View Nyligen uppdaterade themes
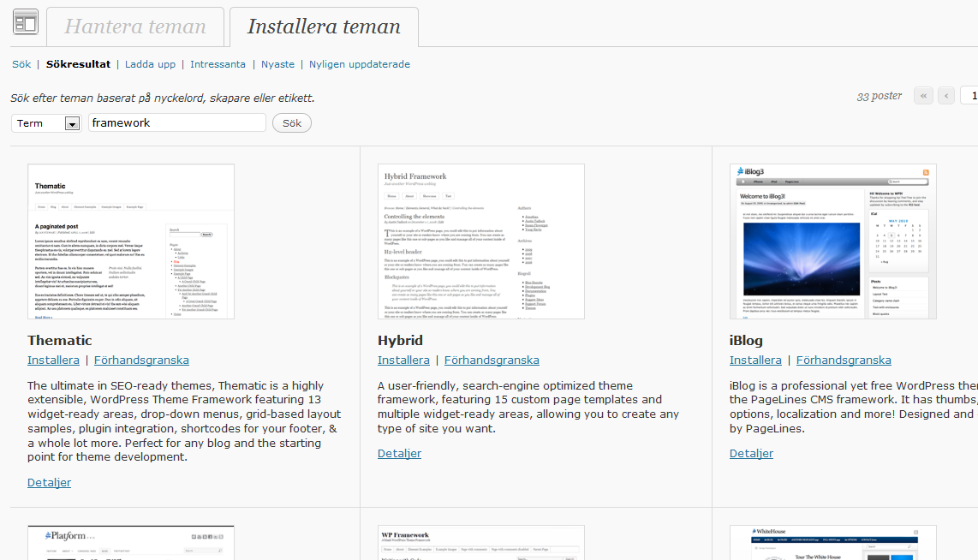This screenshot has height=560, width=978. (x=359, y=64)
